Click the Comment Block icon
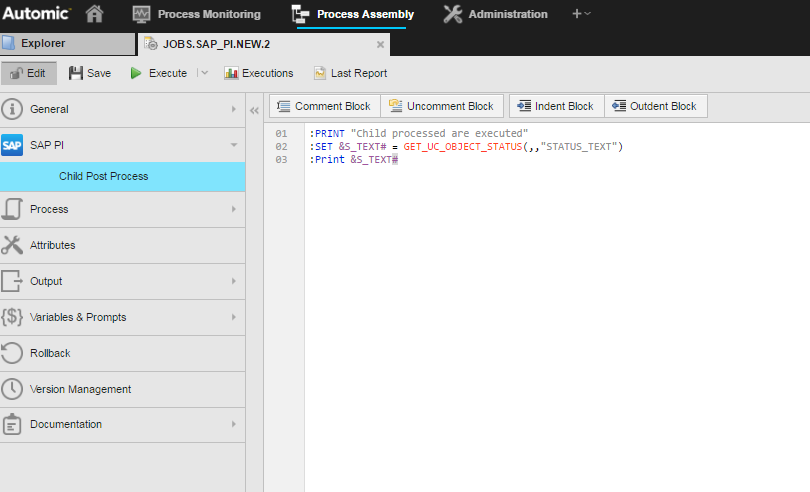810x492 pixels. coord(284,106)
